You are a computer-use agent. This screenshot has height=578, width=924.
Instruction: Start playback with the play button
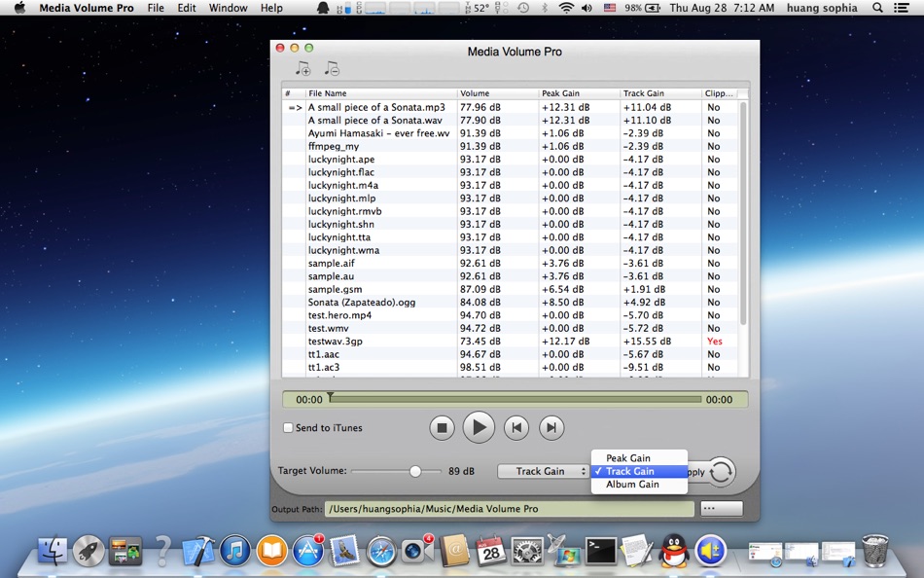pos(479,427)
